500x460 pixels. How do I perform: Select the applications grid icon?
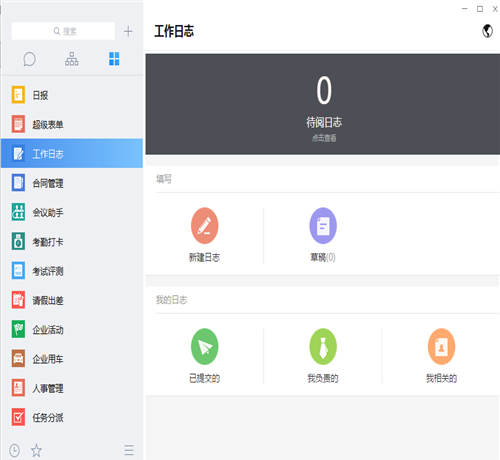click(x=114, y=59)
